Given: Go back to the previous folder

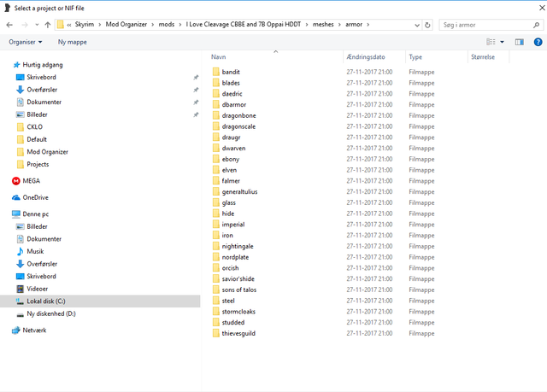Looking at the screenshot, I should (9, 25).
